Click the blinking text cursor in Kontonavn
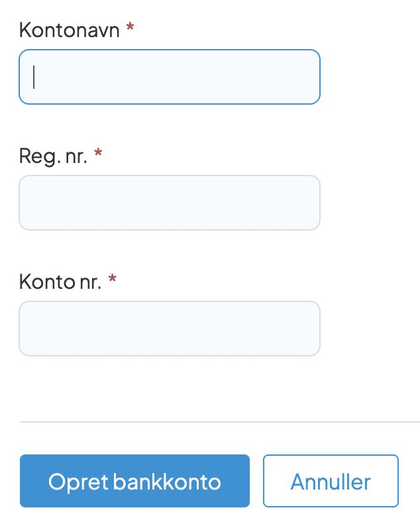 [x=34, y=77]
